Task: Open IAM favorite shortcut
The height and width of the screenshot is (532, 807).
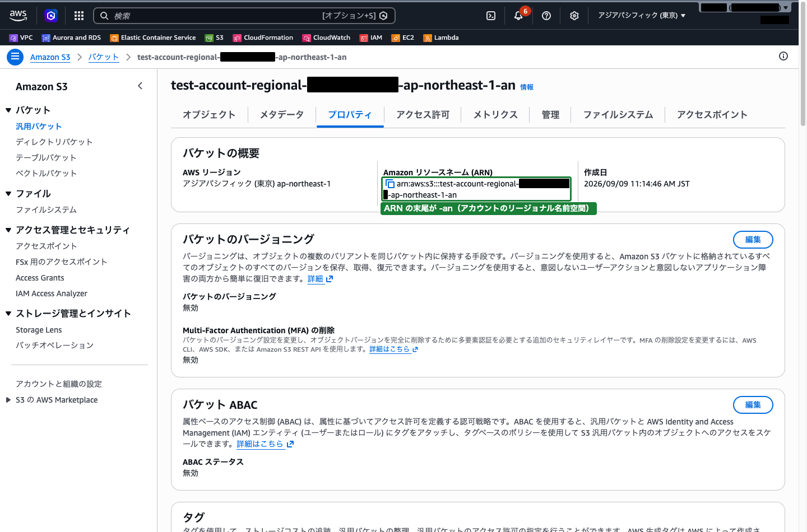Action: (x=371, y=38)
